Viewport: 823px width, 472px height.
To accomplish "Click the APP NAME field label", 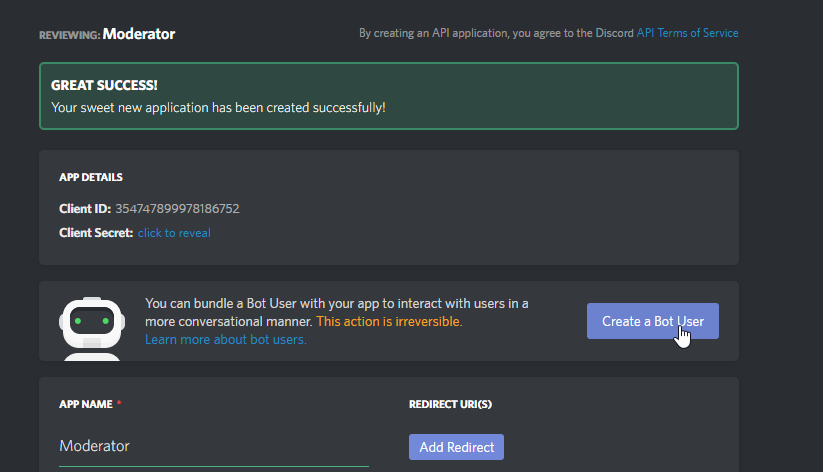I will (x=86, y=404).
